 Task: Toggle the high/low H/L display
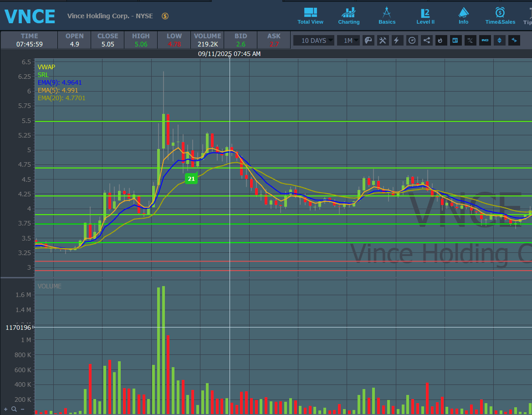pos(470,41)
